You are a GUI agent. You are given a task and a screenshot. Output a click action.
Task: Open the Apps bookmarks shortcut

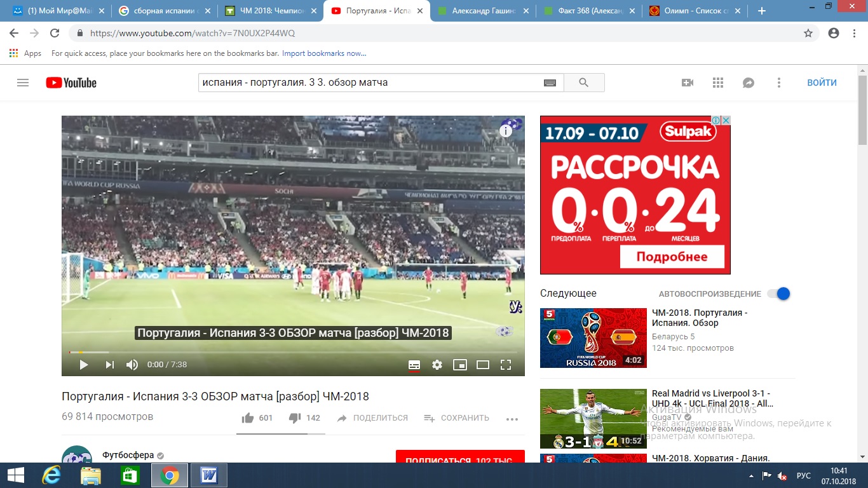(25, 53)
